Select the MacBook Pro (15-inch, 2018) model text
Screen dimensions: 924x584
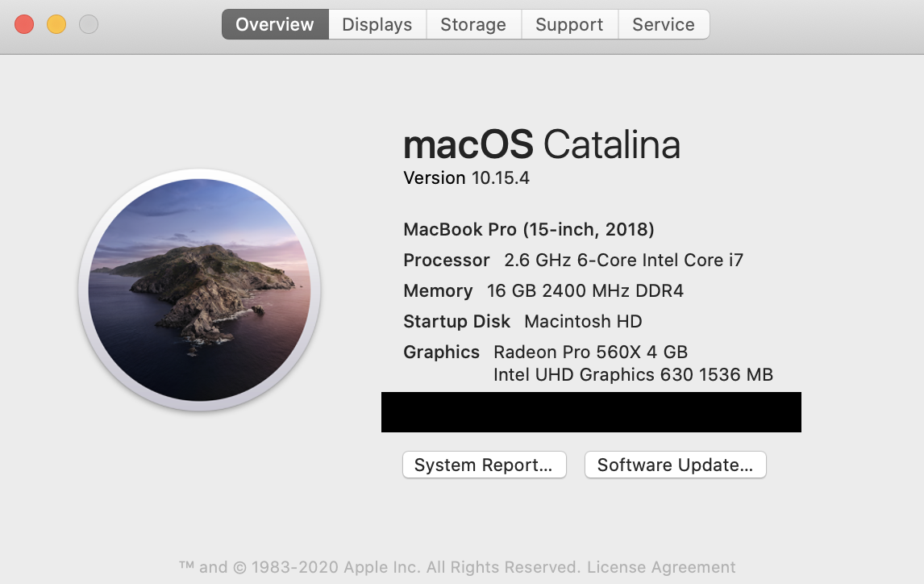[x=529, y=229]
